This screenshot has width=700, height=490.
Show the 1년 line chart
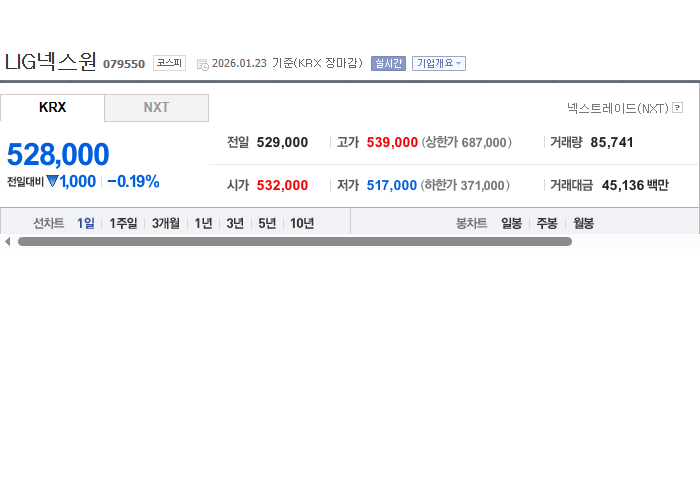pos(204,223)
